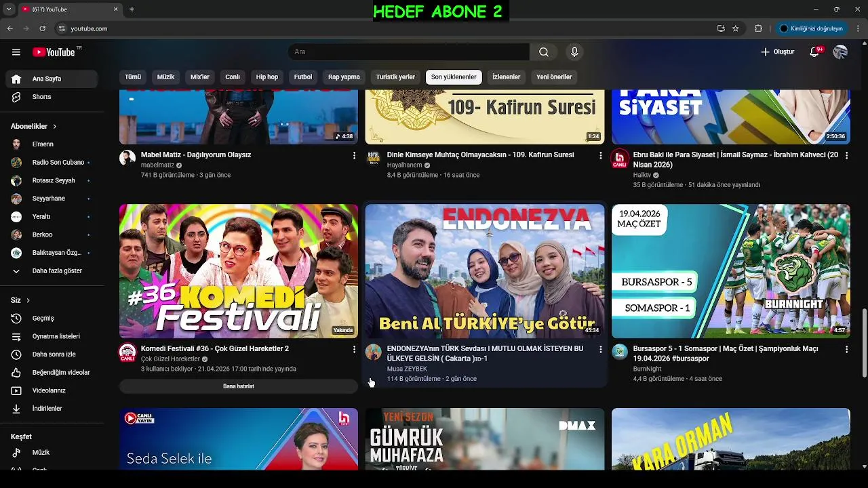Click BurnNight channel avatar
Viewport: 868px width, 488px height.
point(620,352)
